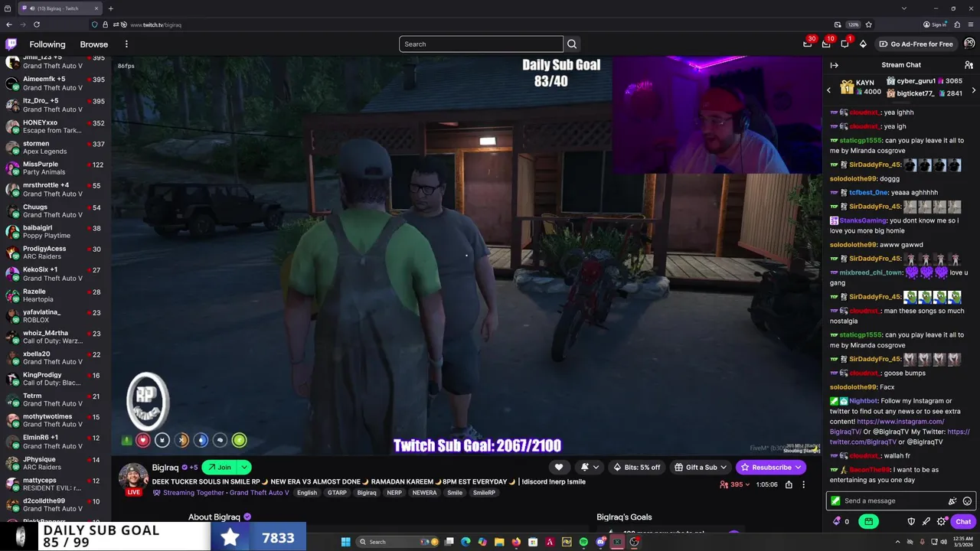Open channel points balance icon

click(841, 521)
